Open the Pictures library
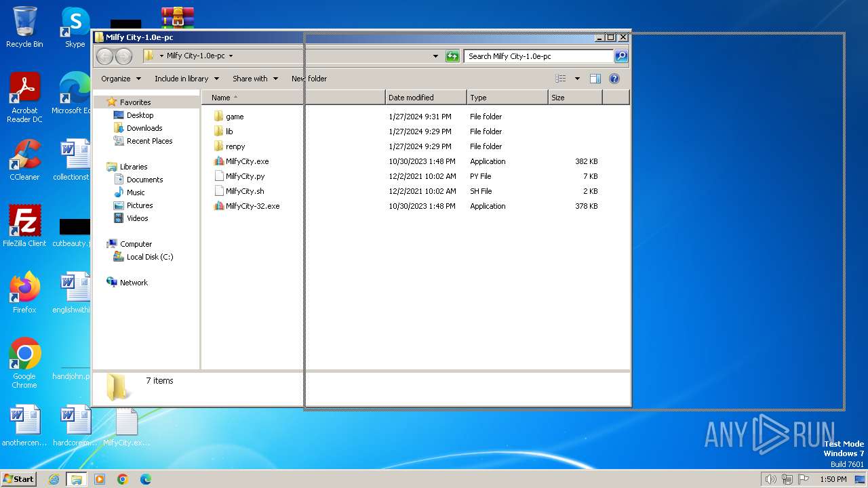 coord(140,205)
